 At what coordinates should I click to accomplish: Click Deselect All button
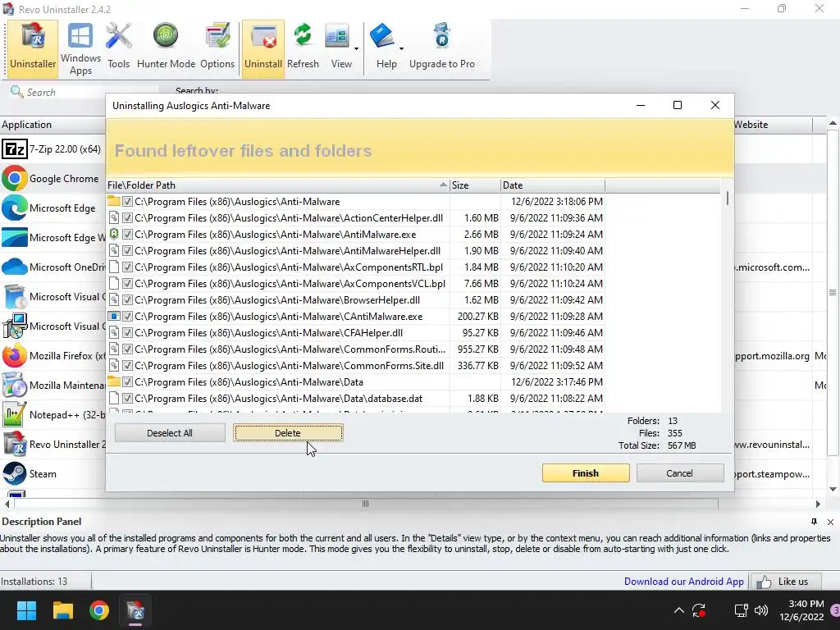click(170, 433)
